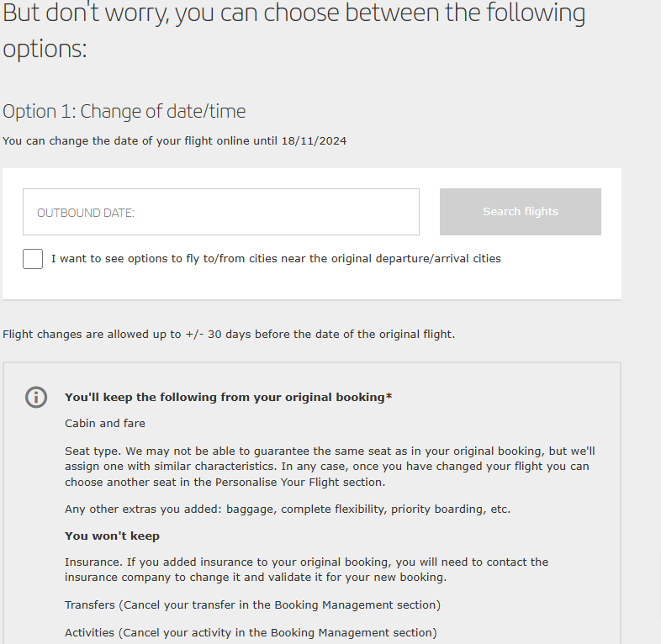
Task: Click the 'You'll keep the following' bold heading
Action: (229, 398)
